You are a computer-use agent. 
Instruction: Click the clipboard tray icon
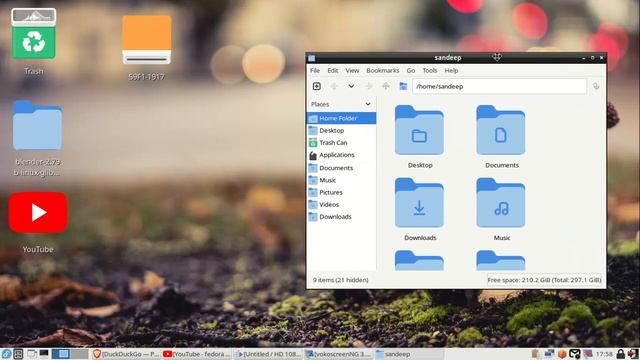(x=535, y=354)
